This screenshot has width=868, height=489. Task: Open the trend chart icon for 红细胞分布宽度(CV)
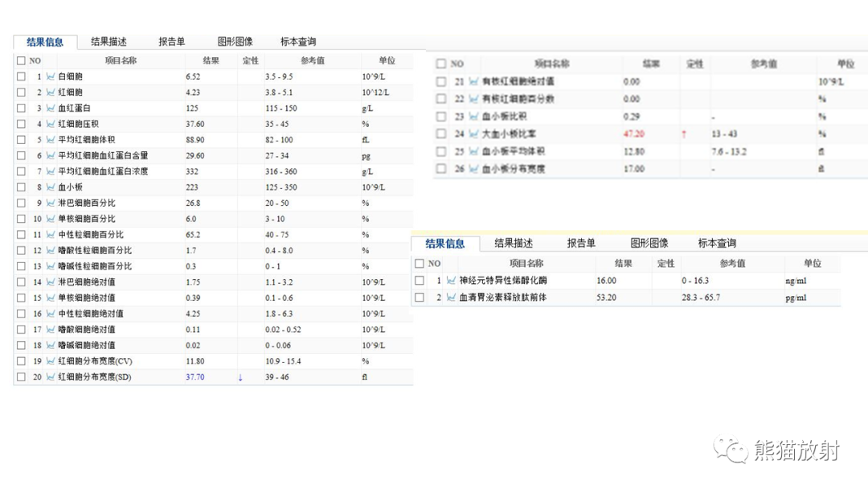(51, 361)
